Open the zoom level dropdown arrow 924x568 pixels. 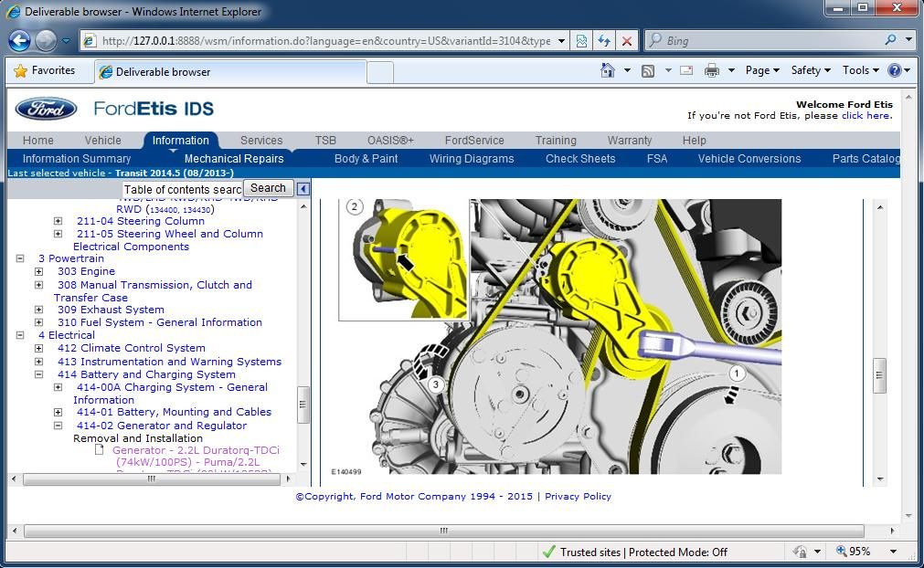[x=894, y=552]
